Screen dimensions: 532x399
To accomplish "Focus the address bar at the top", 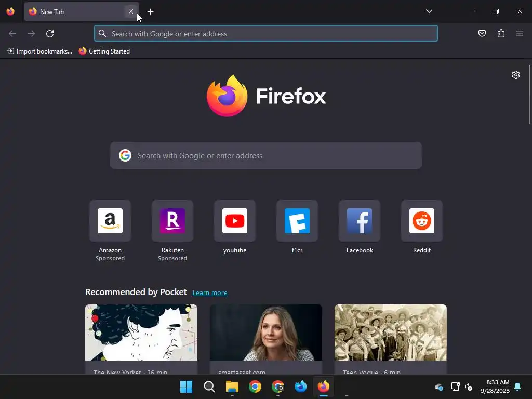I will click(266, 34).
